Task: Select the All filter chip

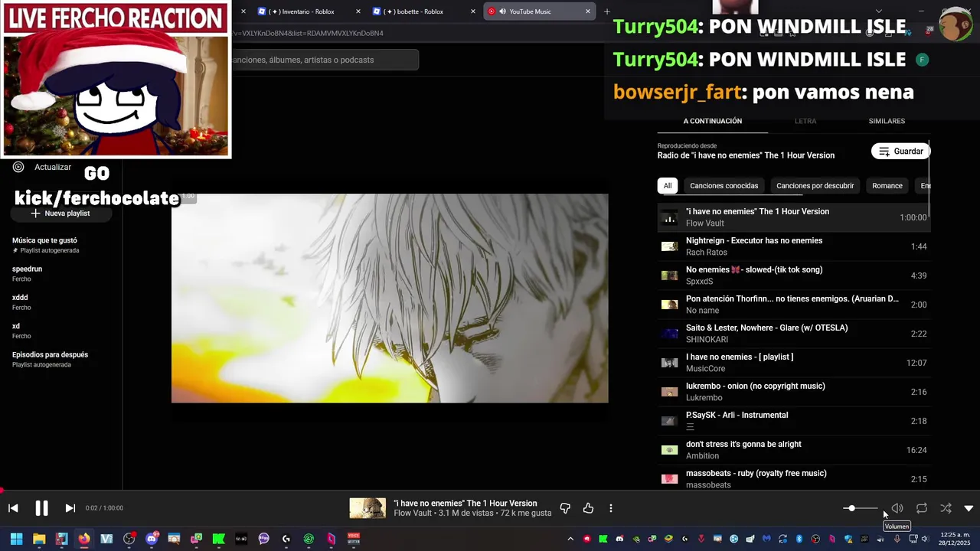Action: tap(668, 186)
